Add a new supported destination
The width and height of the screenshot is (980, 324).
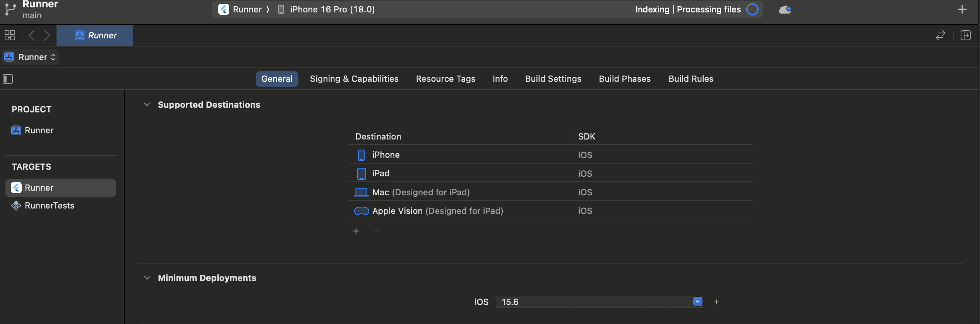point(356,231)
